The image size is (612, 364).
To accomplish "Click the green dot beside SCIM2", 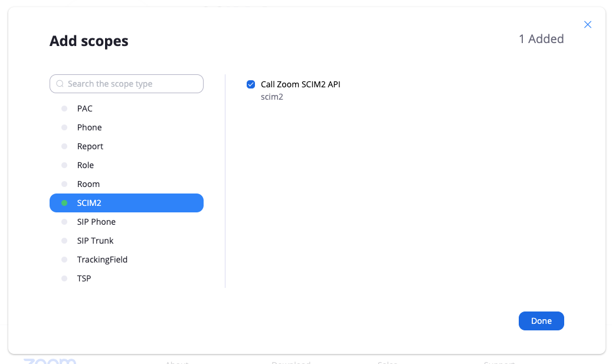I will pyautogui.click(x=64, y=203).
